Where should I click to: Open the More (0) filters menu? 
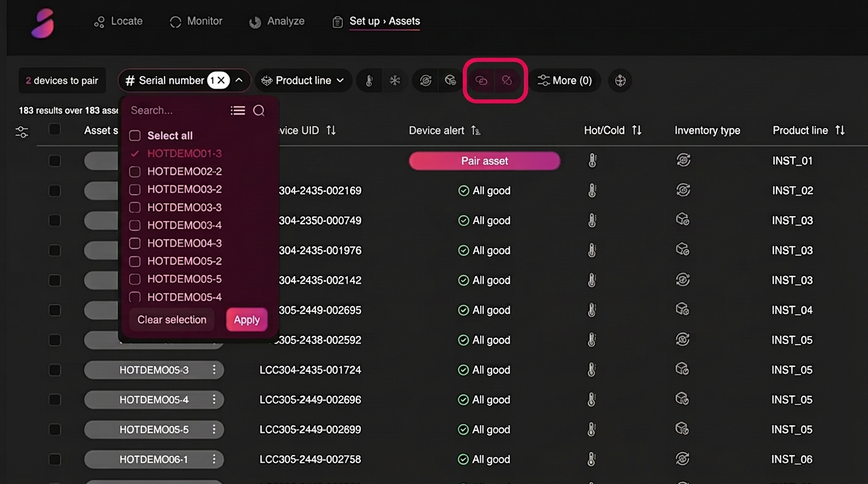(x=565, y=81)
